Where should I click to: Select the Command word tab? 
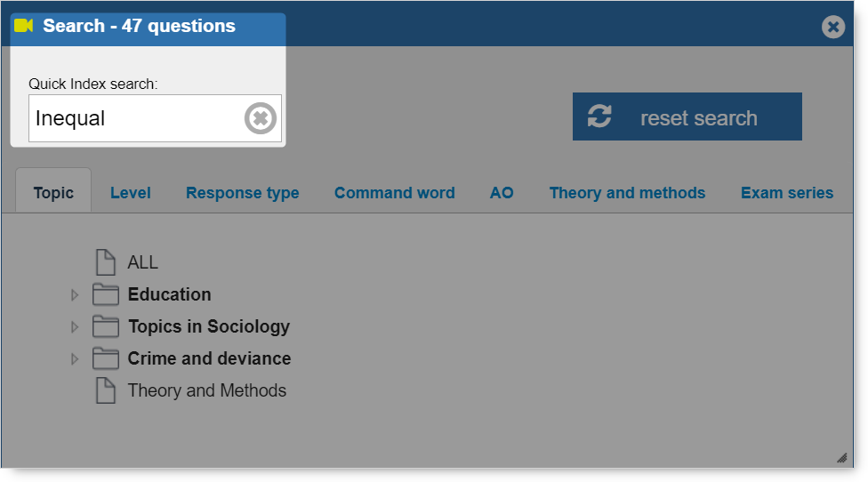[x=394, y=193]
